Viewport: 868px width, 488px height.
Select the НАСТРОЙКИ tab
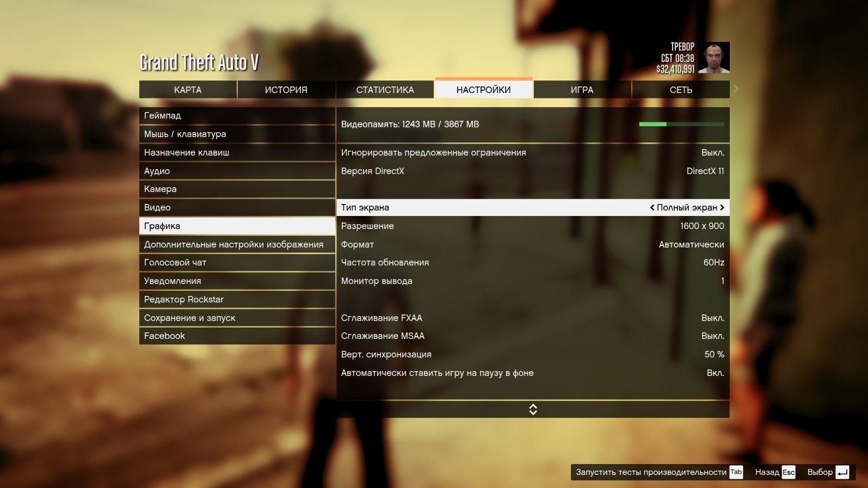[x=483, y=89]
